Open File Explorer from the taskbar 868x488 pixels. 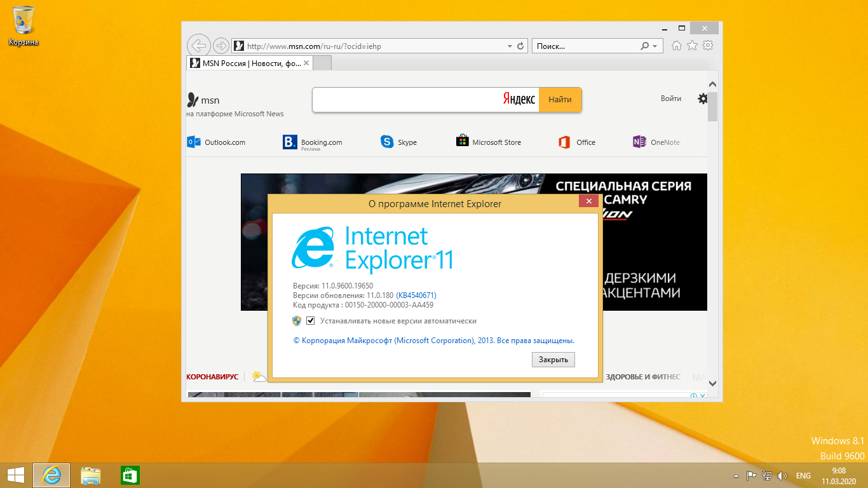point(91,475)
